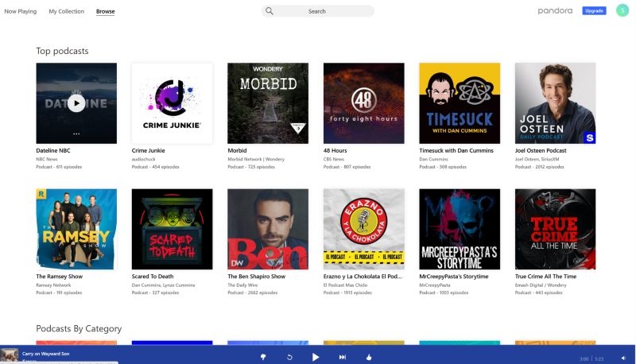Open Timesuck with Dan Cummins cover
This screenshot has width=636, height=364.
point(460,103)
